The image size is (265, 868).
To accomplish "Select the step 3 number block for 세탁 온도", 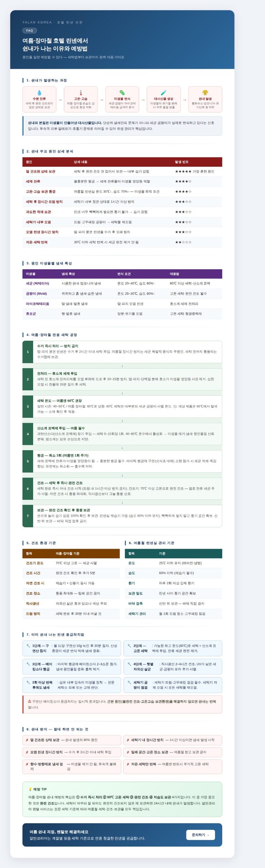I will click(28, 406).
